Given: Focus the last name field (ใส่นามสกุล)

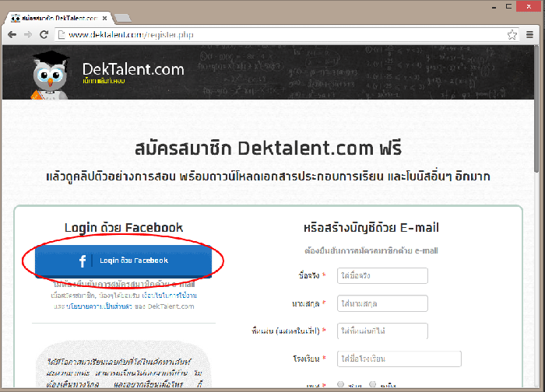Looking at the screenshot, I should 382,303.
